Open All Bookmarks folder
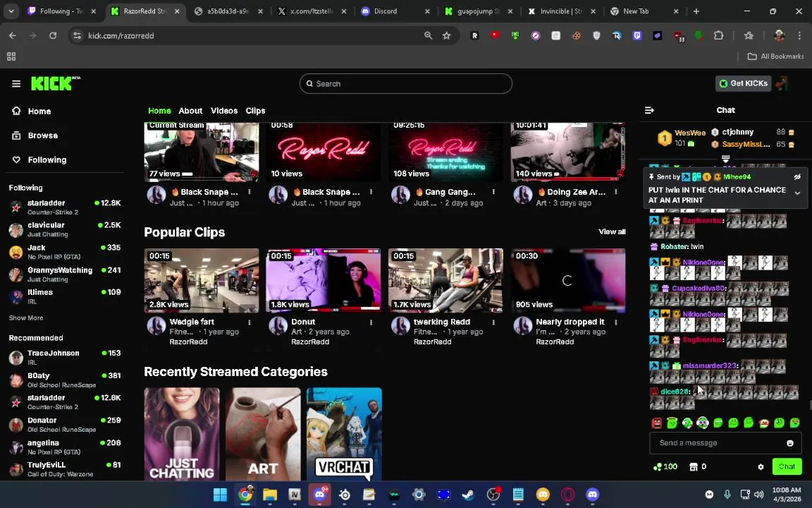The height and width of the screenshot is (508, 812). (x=776, y=56)
